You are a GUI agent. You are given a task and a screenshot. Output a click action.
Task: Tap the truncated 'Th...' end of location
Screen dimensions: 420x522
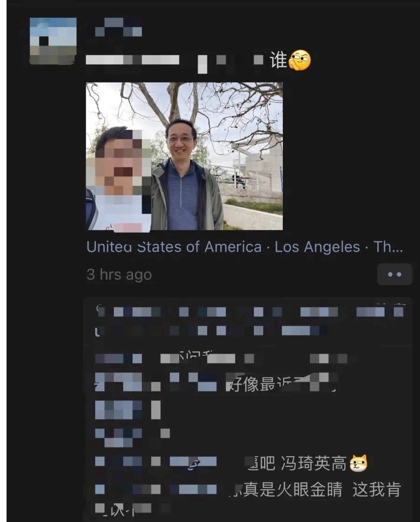click(x=388, y=247)
